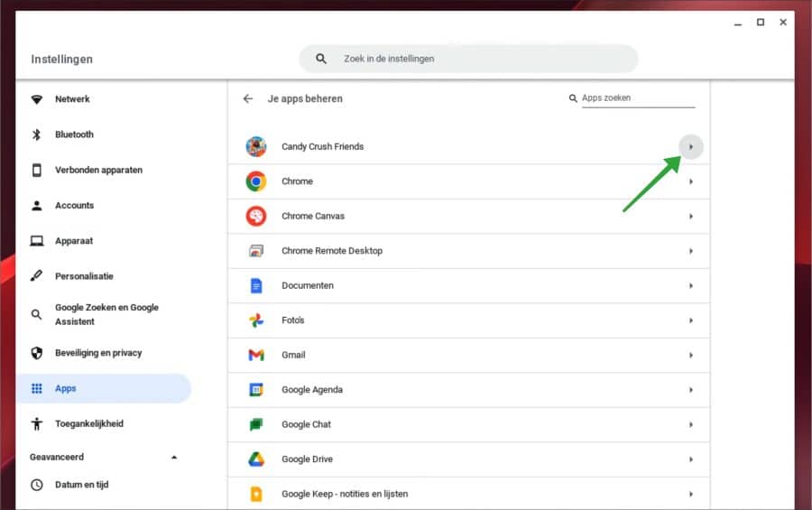Click the Chrome Remote Desktop icon
The image size is (812, 510).
[256, 251]
